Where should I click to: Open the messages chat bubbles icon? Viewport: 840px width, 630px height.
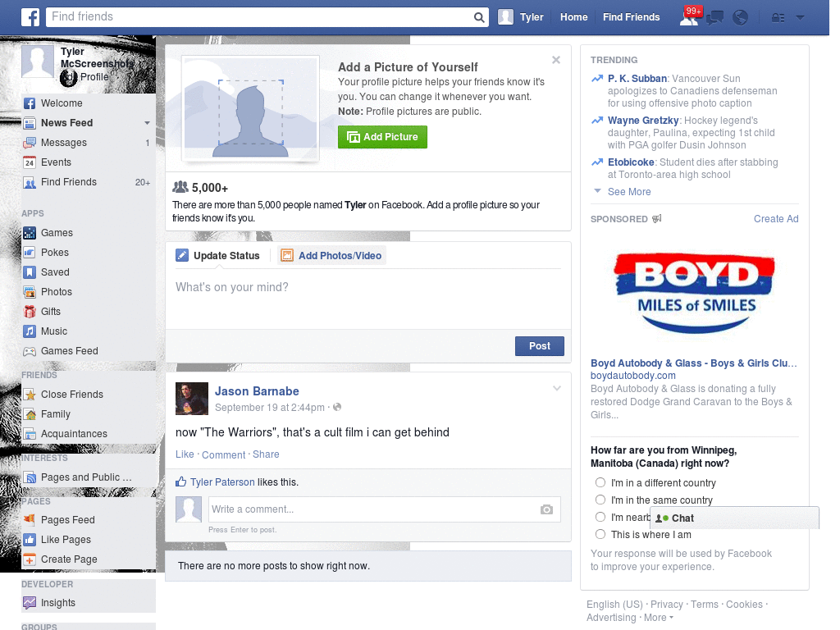click(x=714, y=18)
